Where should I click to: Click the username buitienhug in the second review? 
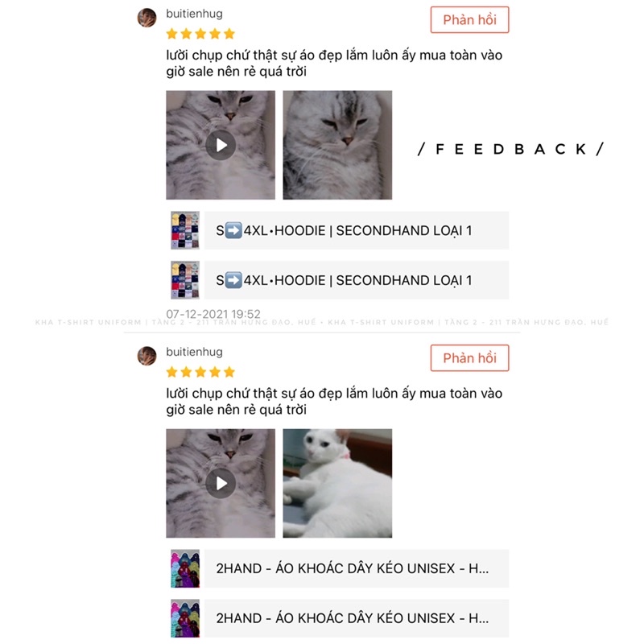(194, 352)
